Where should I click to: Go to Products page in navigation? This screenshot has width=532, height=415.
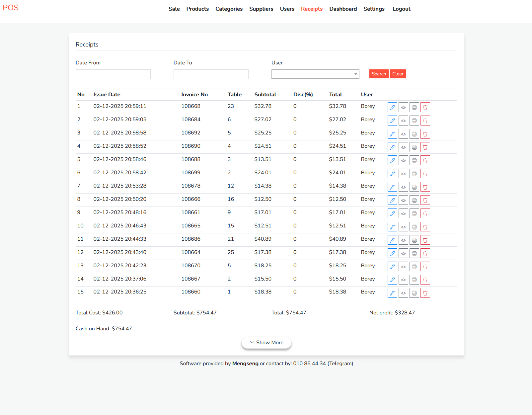click(197, 9)
